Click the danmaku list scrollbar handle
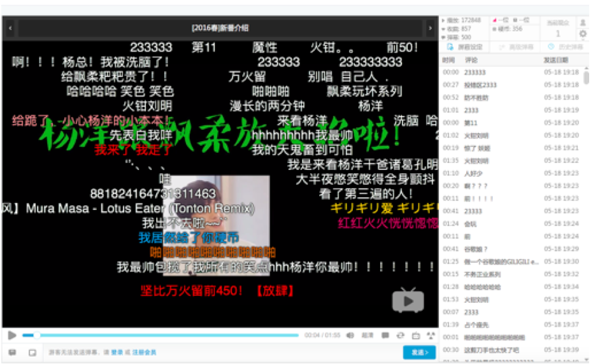This screenshot has height=364, width=593. tap(586, 78)
